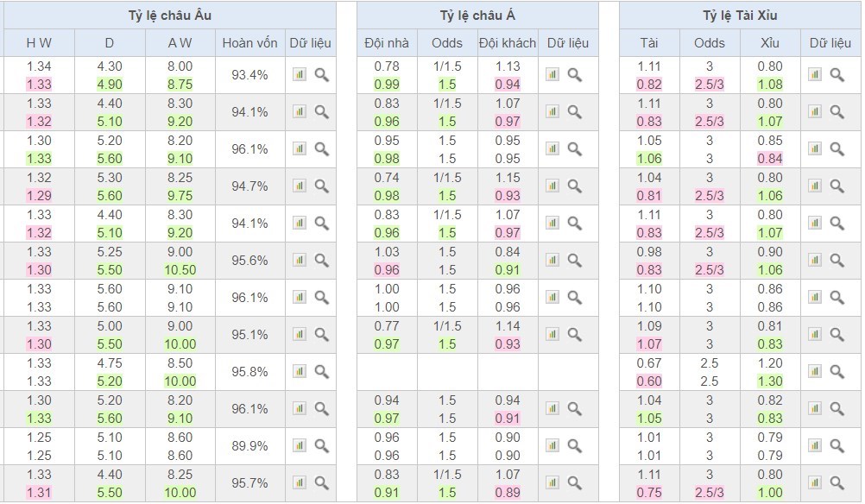This screenshot has height=504, width=865.
Task: Open chart icon in Asian row with home 1.03
Action: [552, 260]
